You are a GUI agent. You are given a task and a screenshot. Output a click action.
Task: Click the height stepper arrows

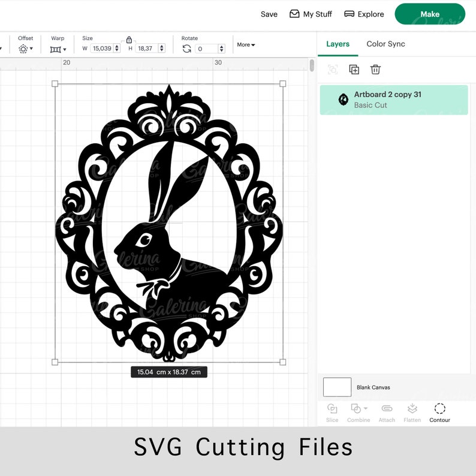pyautogui.click(x=162, y=49)
